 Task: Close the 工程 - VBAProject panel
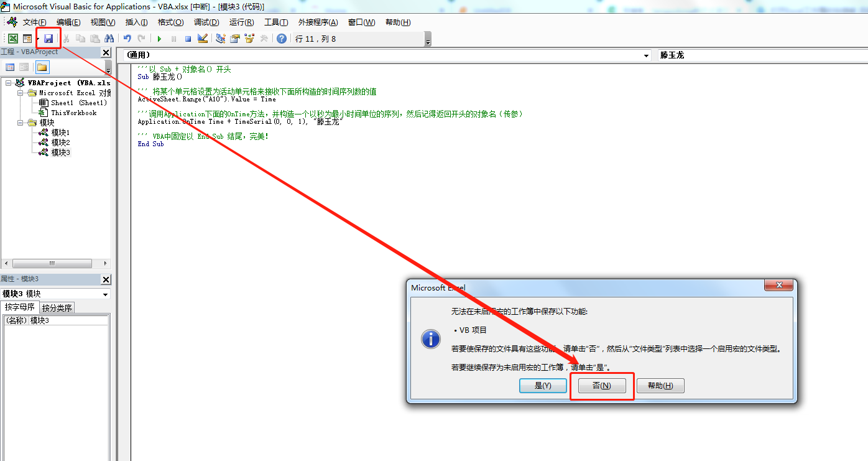[106, 53]
